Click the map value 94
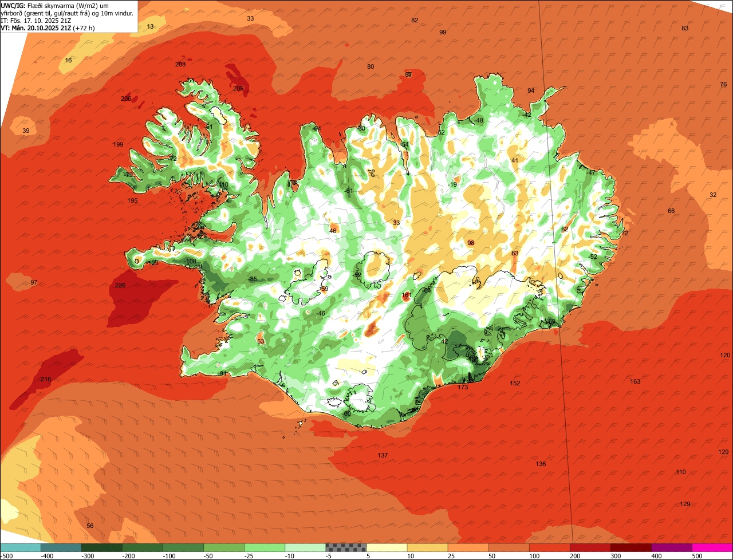The width and height of the screenshot is (733, 560). pyautogui.click(x=531, y=90)
